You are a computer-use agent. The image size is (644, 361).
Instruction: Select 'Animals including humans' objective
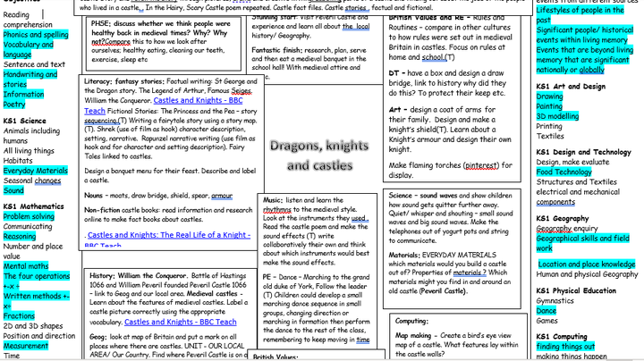31,136
